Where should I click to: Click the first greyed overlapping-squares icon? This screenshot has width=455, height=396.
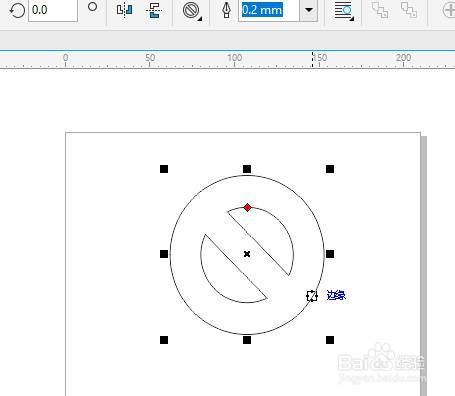click(380, 10)
